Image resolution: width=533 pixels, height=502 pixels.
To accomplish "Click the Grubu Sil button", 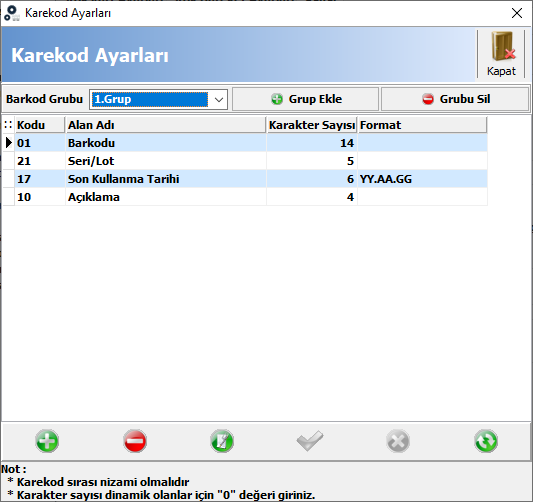I will pos(455,99).
